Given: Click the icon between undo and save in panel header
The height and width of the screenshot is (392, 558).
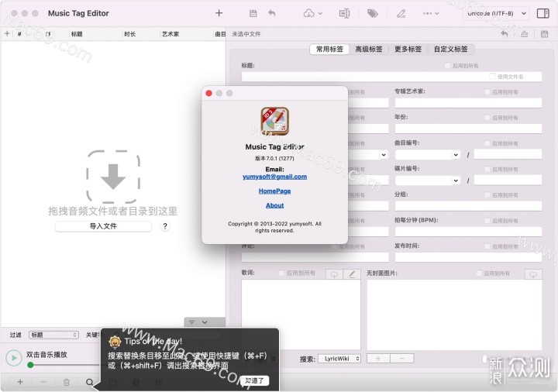Looking at the screenshot, I should [x=524, y=34].
